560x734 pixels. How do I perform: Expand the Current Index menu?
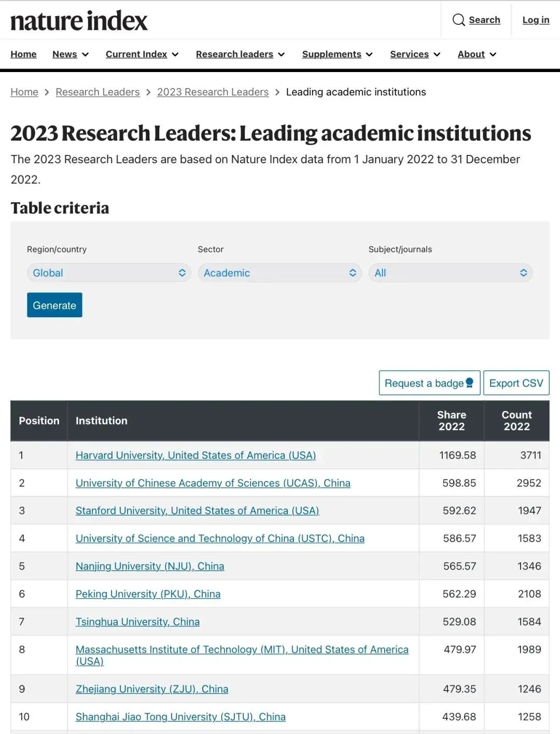pyautogui.click(x=142, y=54)
